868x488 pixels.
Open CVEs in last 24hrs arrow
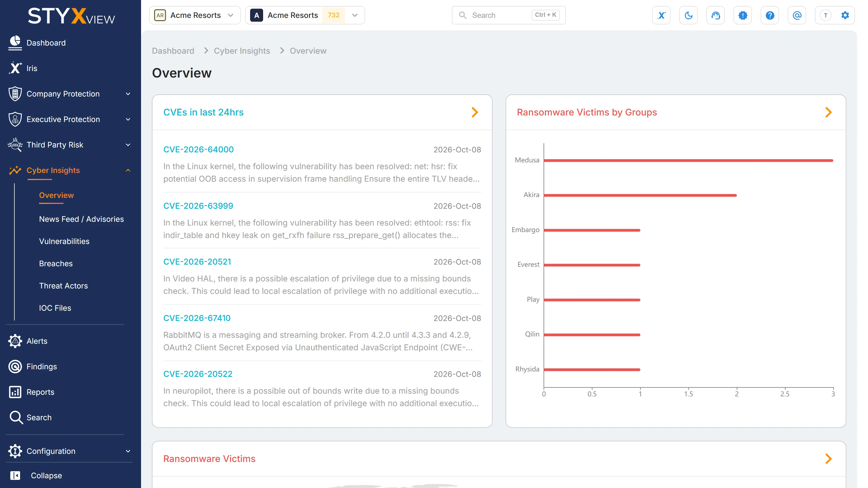coord(475,112)
